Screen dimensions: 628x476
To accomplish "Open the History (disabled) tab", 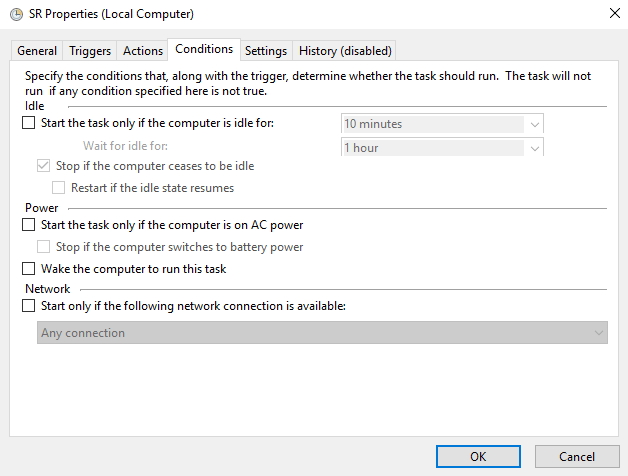I will click(345, 51).
